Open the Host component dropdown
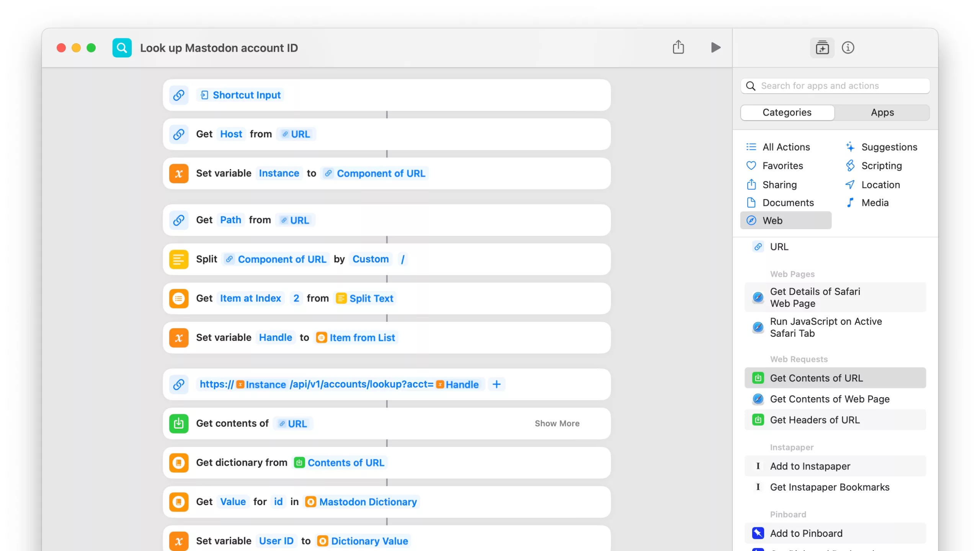Screen dimensions: 980x551 pyautogui.click(x=231, y=134)
